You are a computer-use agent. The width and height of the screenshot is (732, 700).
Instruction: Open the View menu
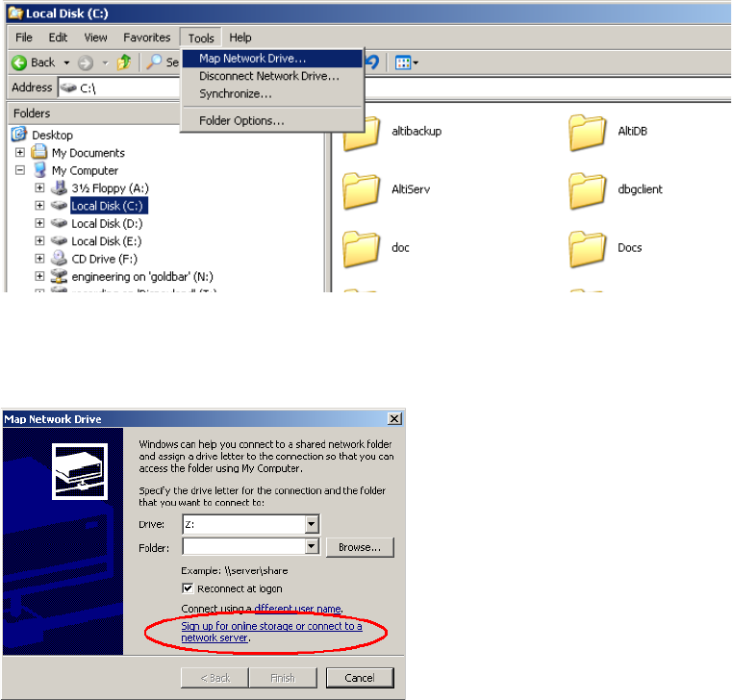tap(95, 37)
